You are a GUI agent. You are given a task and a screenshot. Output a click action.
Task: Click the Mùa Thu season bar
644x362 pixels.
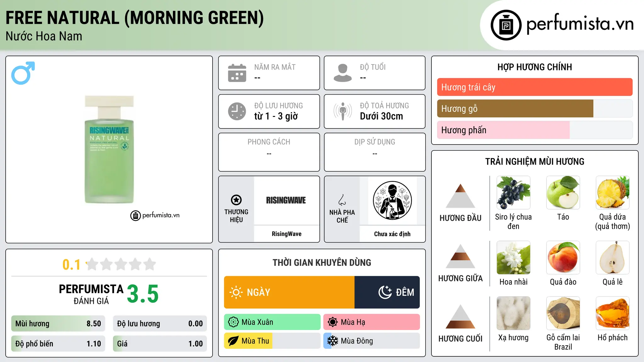click(272, 341)
